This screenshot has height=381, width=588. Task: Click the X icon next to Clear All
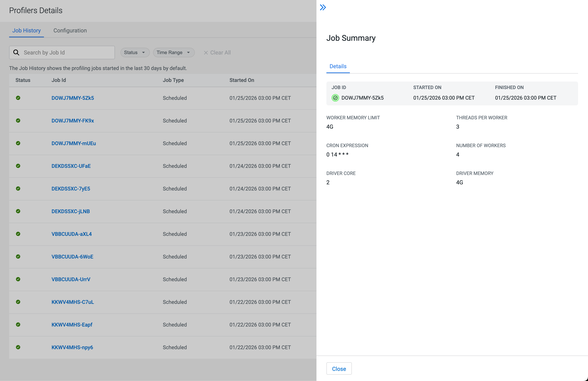point(206,53)
